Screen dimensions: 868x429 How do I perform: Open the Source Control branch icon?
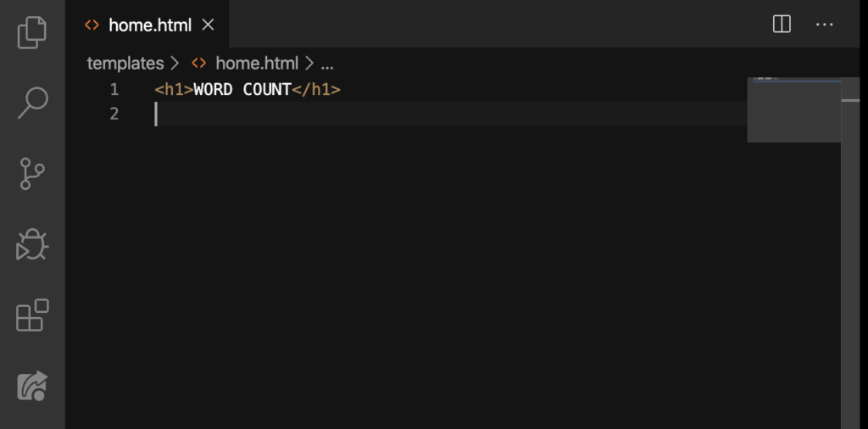[x=32, y=173]
